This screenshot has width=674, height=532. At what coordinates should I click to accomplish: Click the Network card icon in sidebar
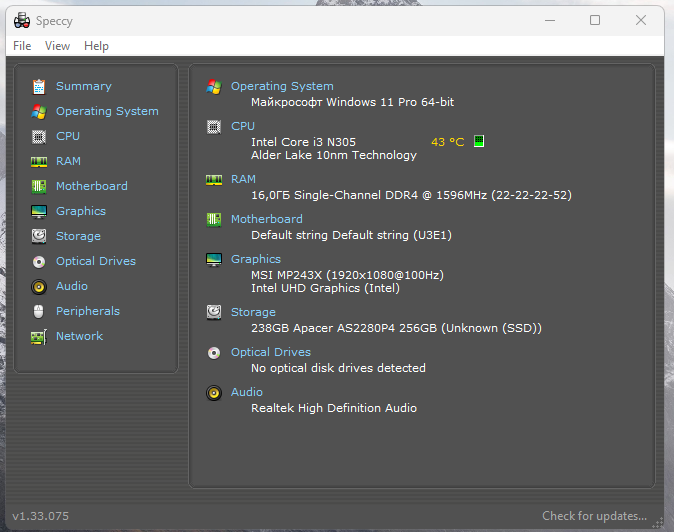tap(39, 337)
